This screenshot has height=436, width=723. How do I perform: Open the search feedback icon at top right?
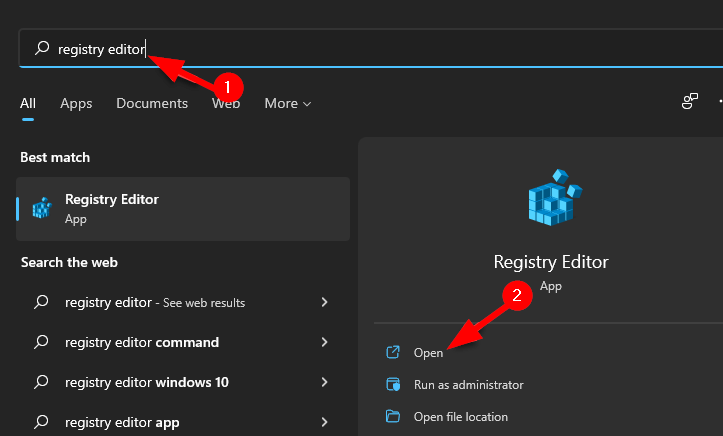tap(690, 101)
